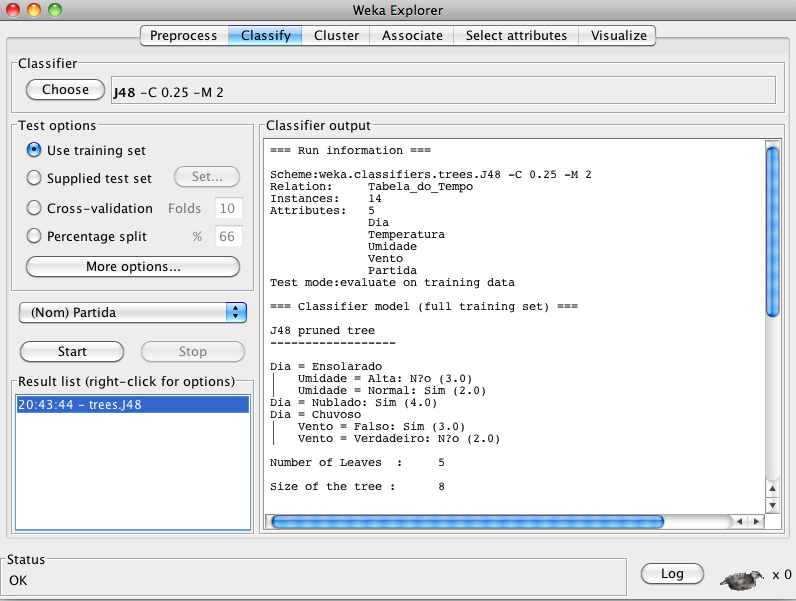Click the horizontal scrollbar right arrow

click(757, 521)
